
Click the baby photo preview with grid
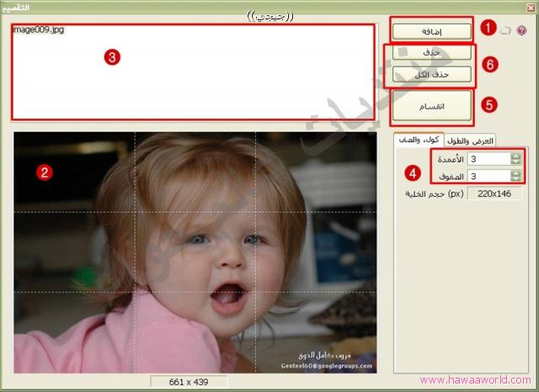coord(195,252)
